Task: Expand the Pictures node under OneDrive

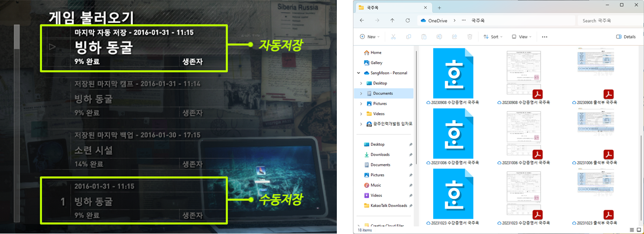Action: tap(361, 103)
